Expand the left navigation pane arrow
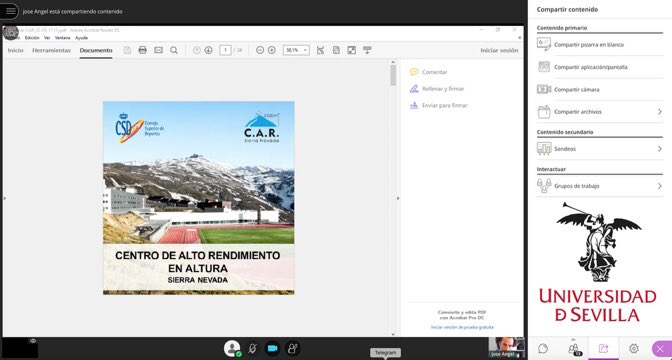672x360 pixels. pos(4,198)
